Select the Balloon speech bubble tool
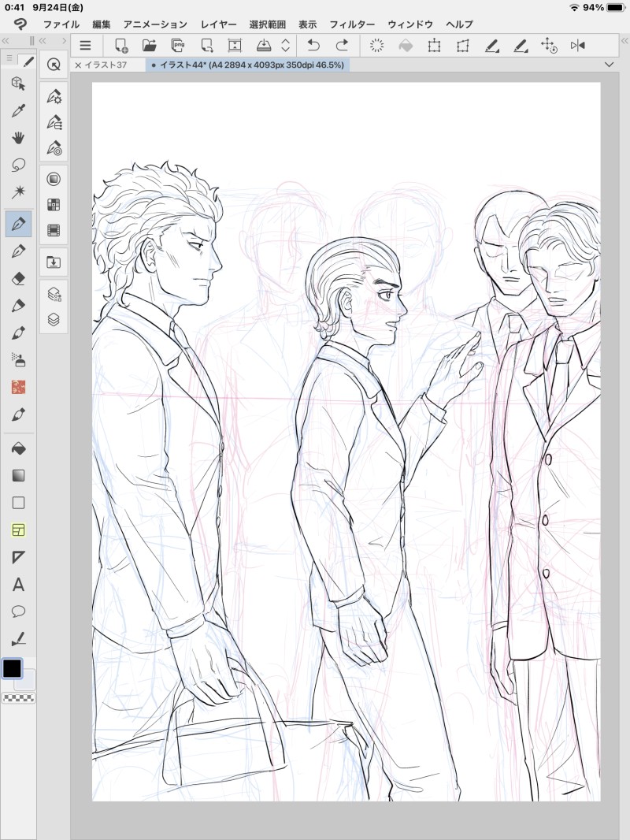Screen dimensions: 630x840 coord(18,611)
